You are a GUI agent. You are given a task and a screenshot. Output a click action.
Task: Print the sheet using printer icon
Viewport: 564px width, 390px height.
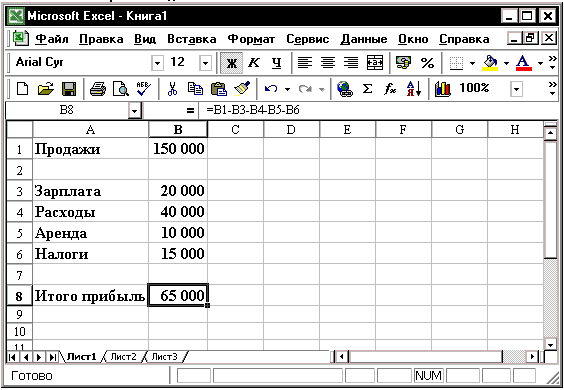pos(97,89)
